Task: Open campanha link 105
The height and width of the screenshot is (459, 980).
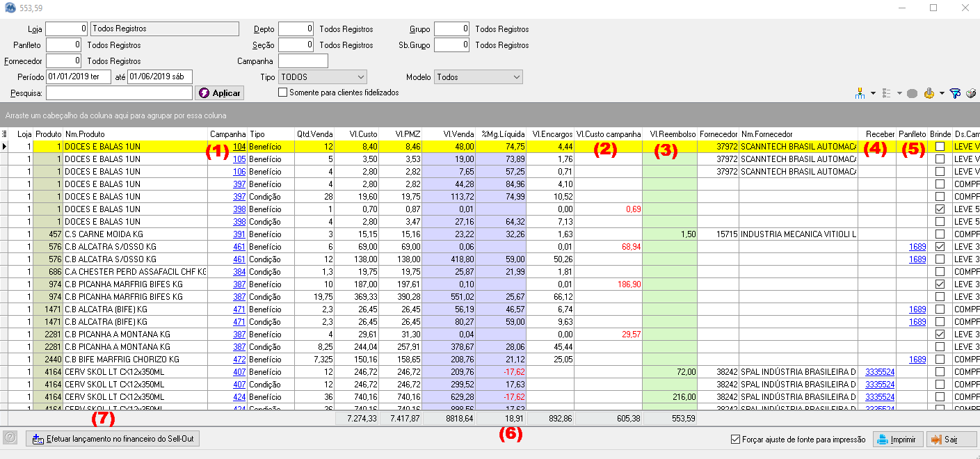Action: coord(239,159)
